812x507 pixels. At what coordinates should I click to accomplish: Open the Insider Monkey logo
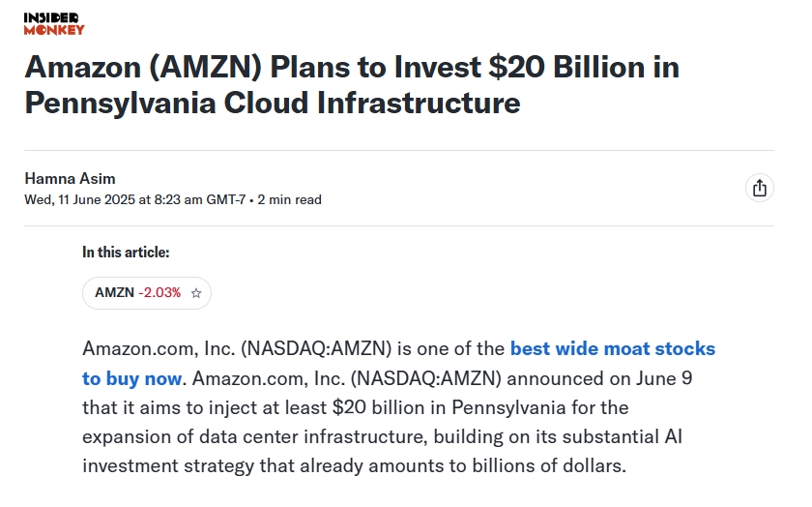tap(54, 24)
